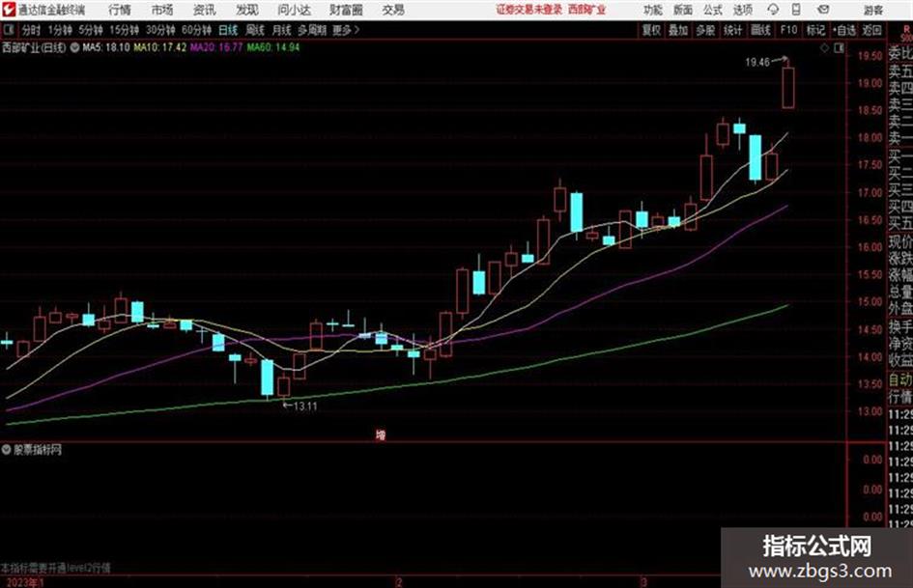
Task: Open the 公式 menu
Action: point(712,10)
